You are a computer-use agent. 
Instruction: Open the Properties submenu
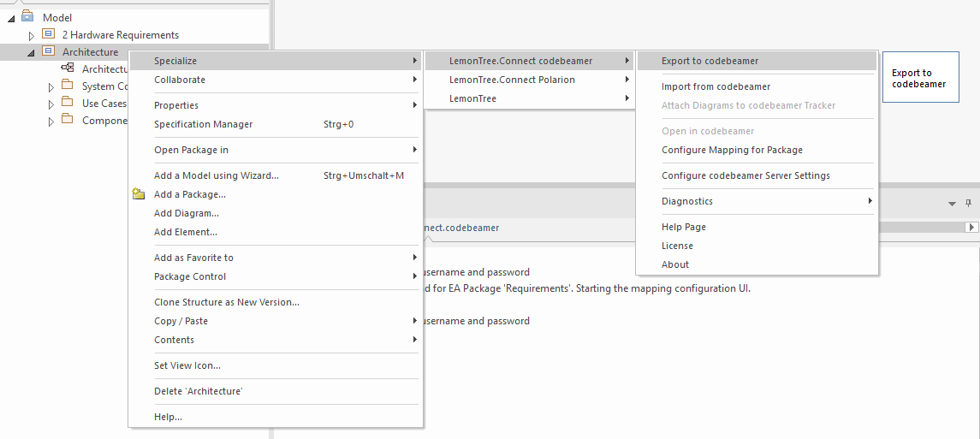(x=276, y=105)
